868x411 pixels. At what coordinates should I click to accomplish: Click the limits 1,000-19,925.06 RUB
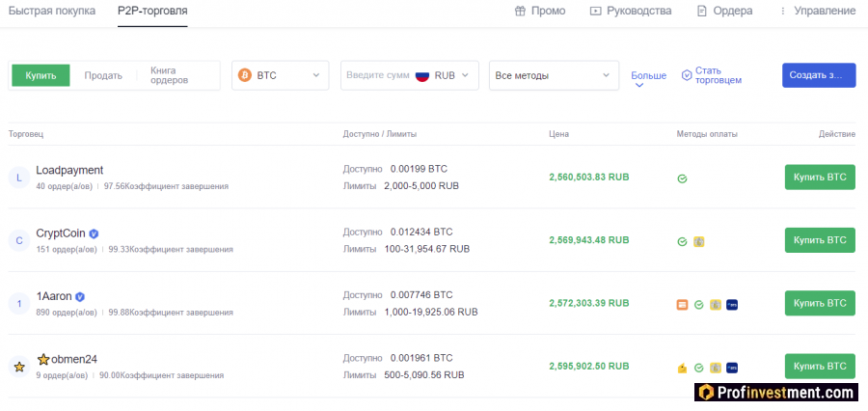(431, 313)
